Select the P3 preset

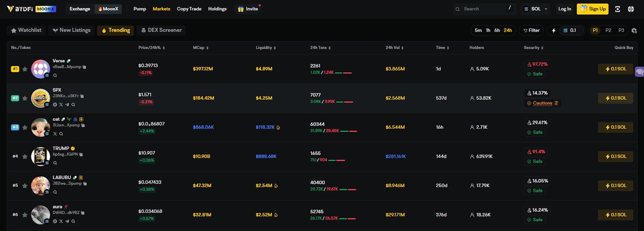point(621,30)
